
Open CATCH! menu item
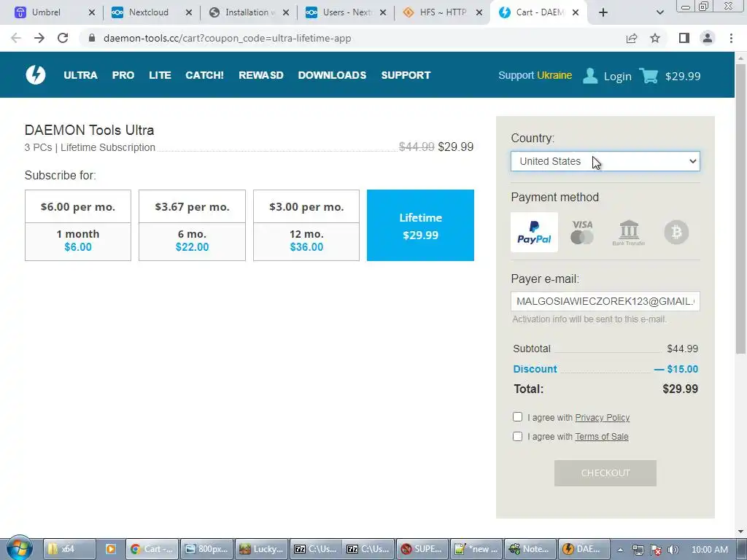click(204, 75)
